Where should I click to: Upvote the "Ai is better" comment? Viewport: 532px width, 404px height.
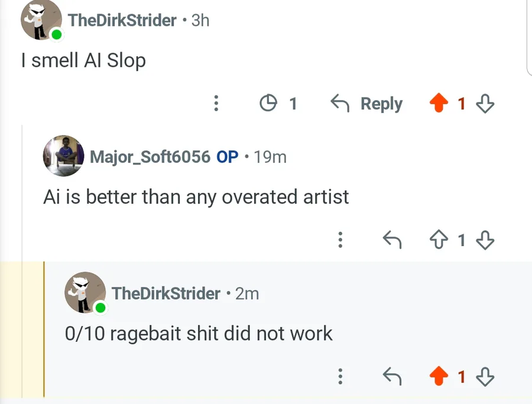(x=439, y=240)
